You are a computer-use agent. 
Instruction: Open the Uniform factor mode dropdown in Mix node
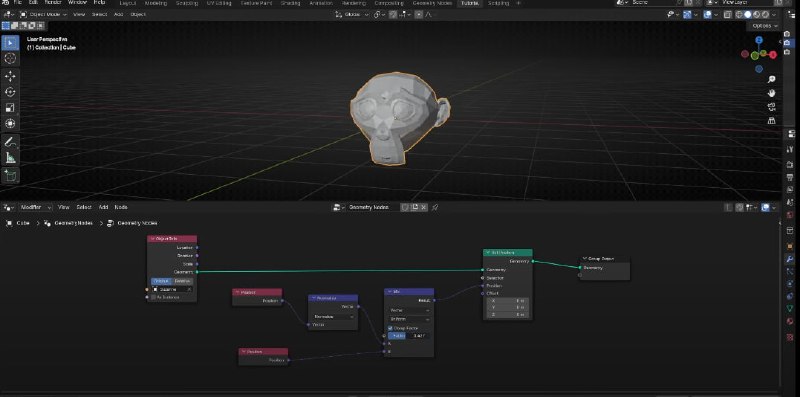pyautogui.click(x=409, y=319)
